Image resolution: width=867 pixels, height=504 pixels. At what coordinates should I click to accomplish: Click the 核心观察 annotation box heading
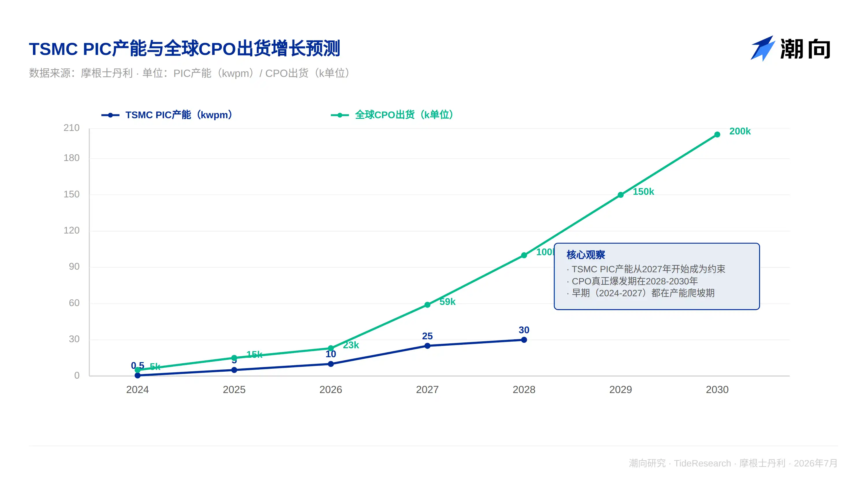586,255
